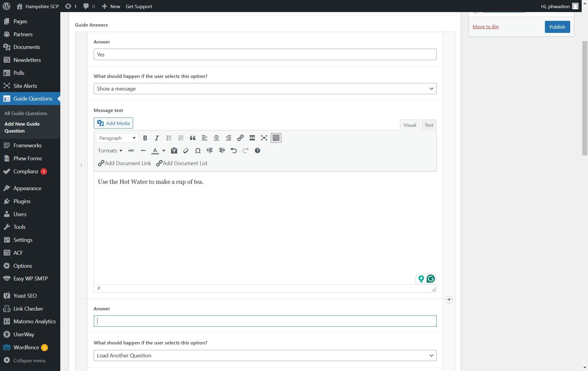This screenshot has height=371, width=588.
Task: Toggle bold formatting in editor
Action: point(145,138)
